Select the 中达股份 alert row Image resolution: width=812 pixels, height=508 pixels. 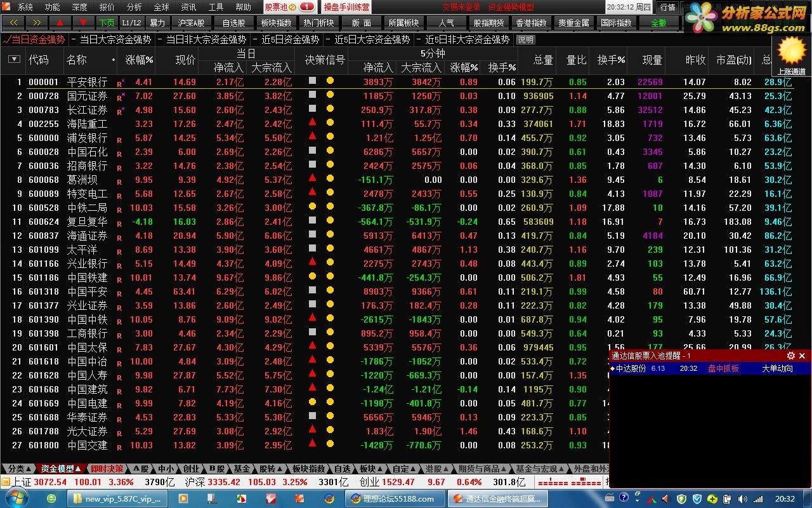[710, 368]
